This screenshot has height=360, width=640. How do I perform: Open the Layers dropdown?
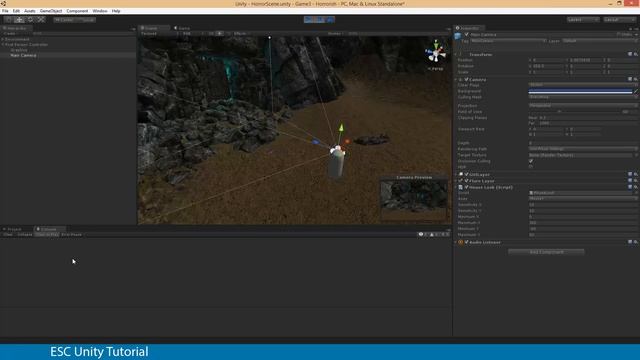583,20
